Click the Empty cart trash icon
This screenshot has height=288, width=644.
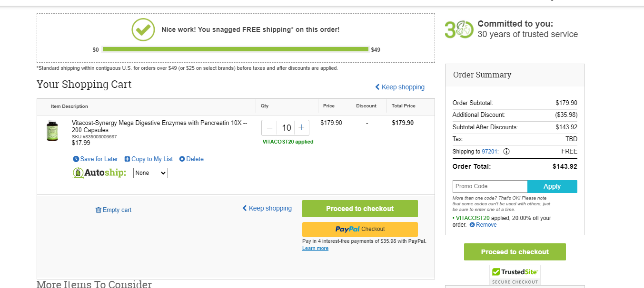99,210
